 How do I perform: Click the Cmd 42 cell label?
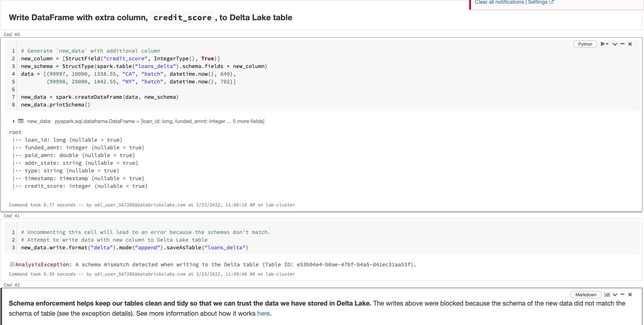11,285
